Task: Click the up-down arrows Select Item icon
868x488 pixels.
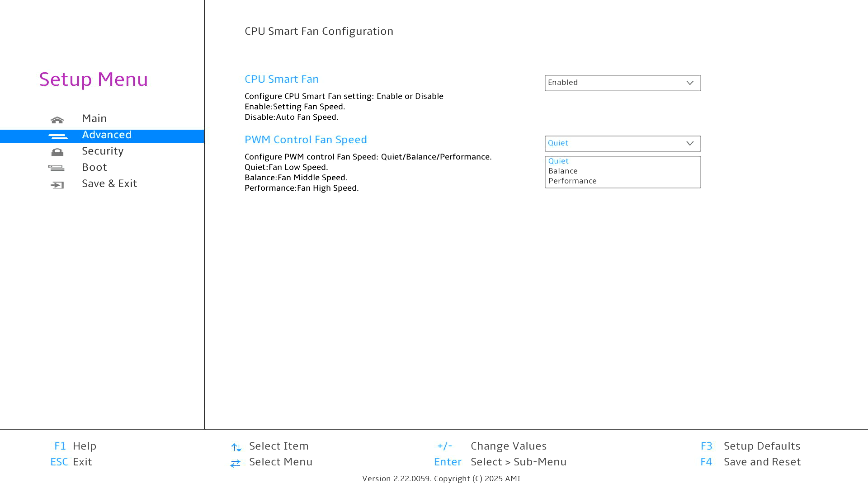Action: coord(236,447)
